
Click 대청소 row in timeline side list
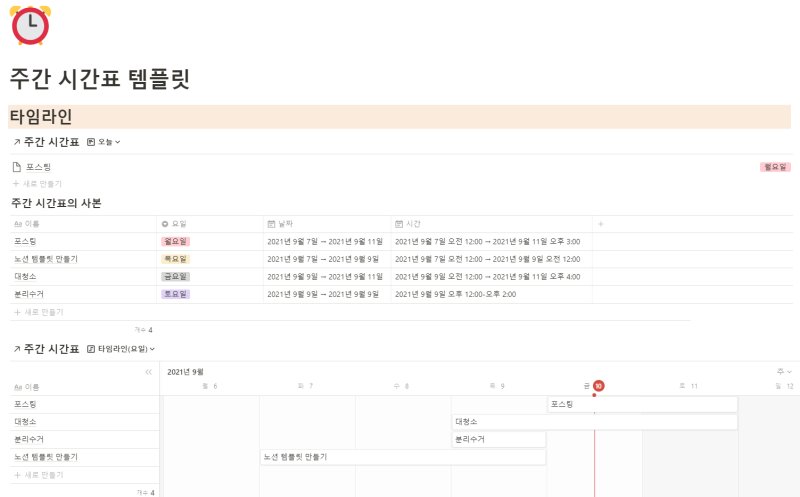coord(85,422)
